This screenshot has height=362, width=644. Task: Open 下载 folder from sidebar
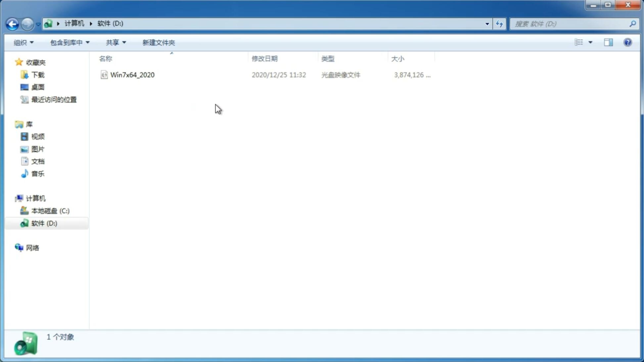[x=37, y=75]
